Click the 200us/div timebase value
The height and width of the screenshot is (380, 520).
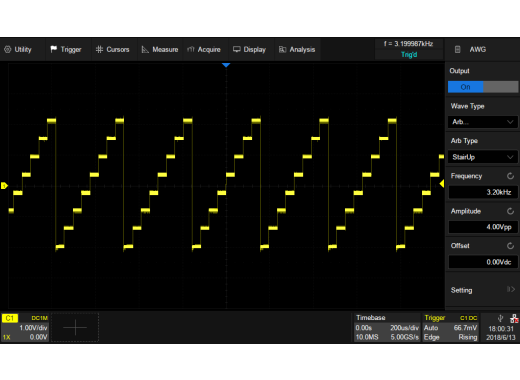click(404, 328)
